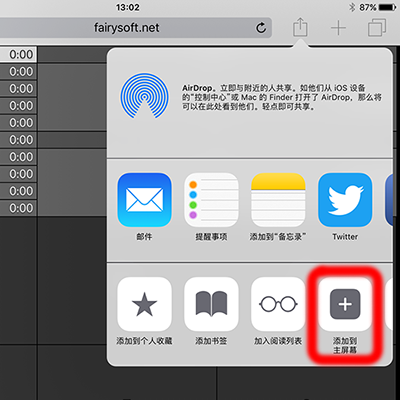Open the tabs overview icon
The image size is (400, 400).
pos(377,28)
